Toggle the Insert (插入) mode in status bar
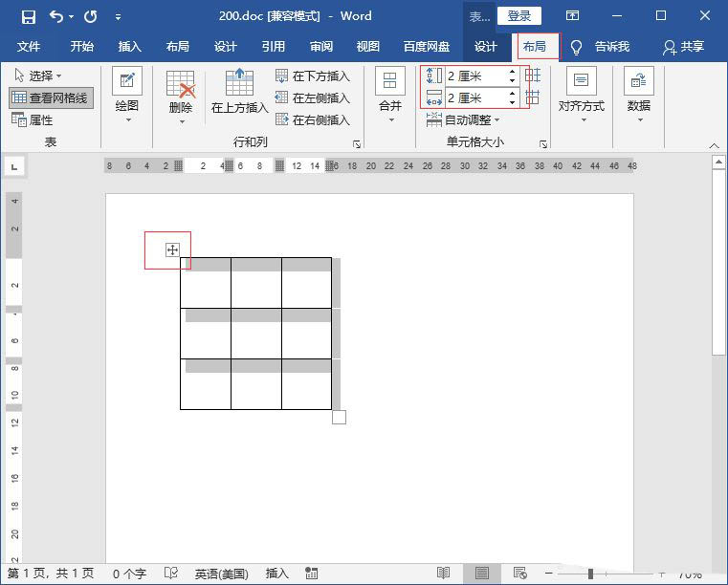This screenshot has height=585, width=728. pyautogui.click(x=276, y=574)
